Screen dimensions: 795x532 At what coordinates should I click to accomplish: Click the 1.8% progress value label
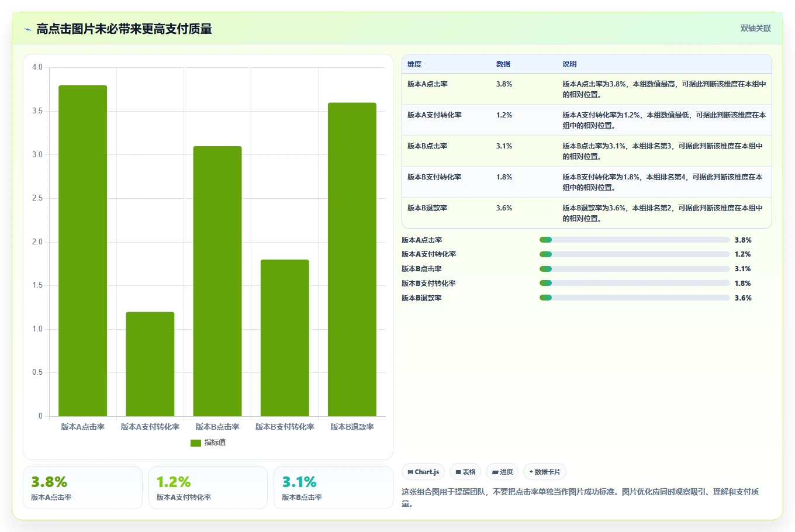743,284
